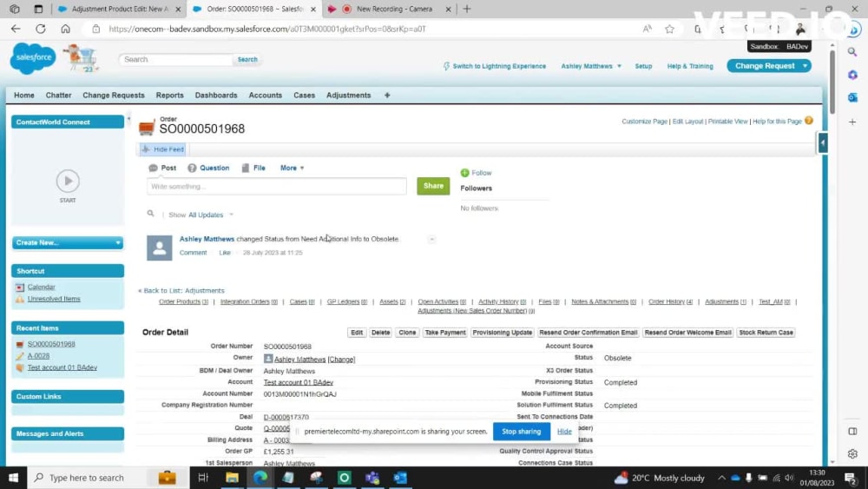The image size is (868, 489).
Task: Click the Provisioning Update button
Action: 502,333
